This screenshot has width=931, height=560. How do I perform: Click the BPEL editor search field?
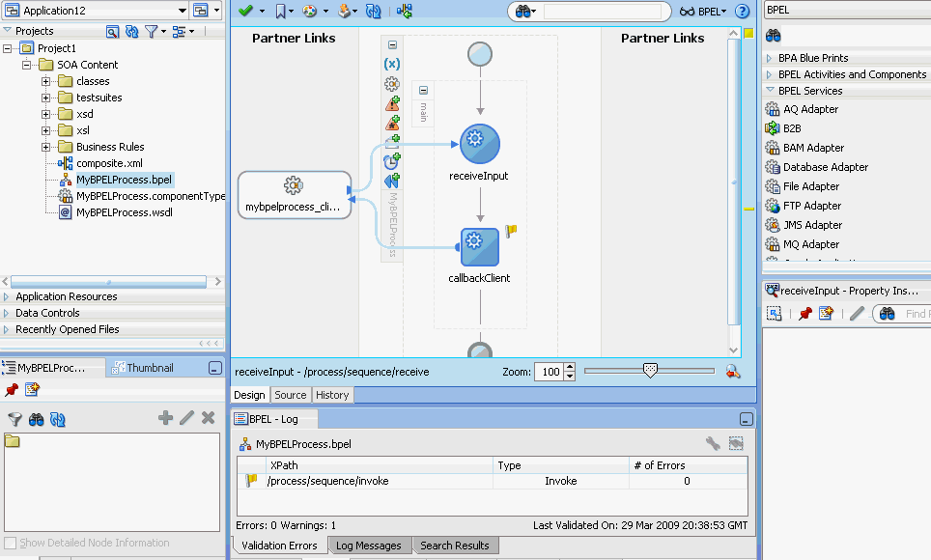(x=602, y=12)
